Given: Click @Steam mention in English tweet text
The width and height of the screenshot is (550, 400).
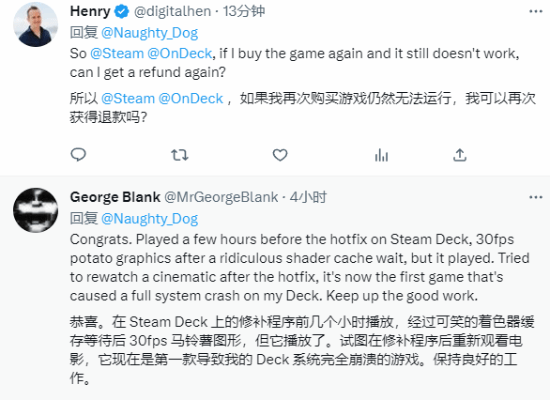Looking at the screenshot, I should pos(117,54).
